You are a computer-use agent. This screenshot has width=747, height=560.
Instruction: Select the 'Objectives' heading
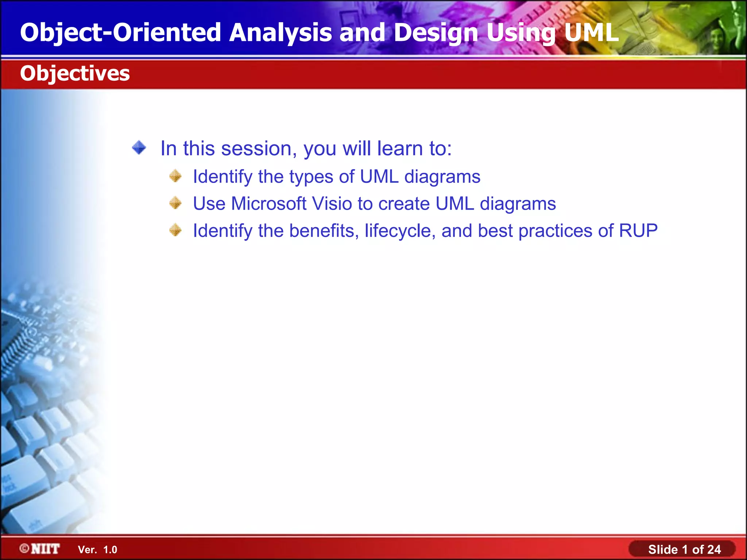[75, 73]
